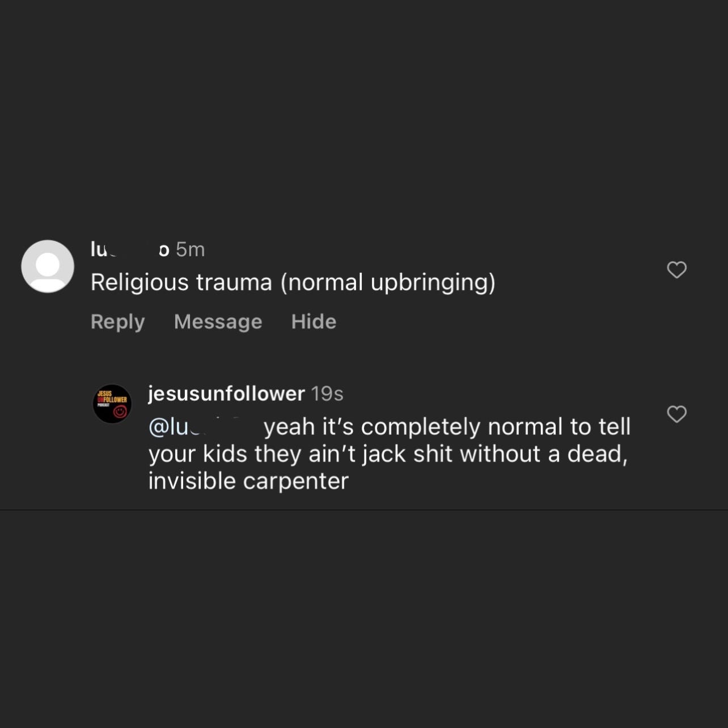
Task: Open the jesusunfollower username link
Action: [226, 393]
